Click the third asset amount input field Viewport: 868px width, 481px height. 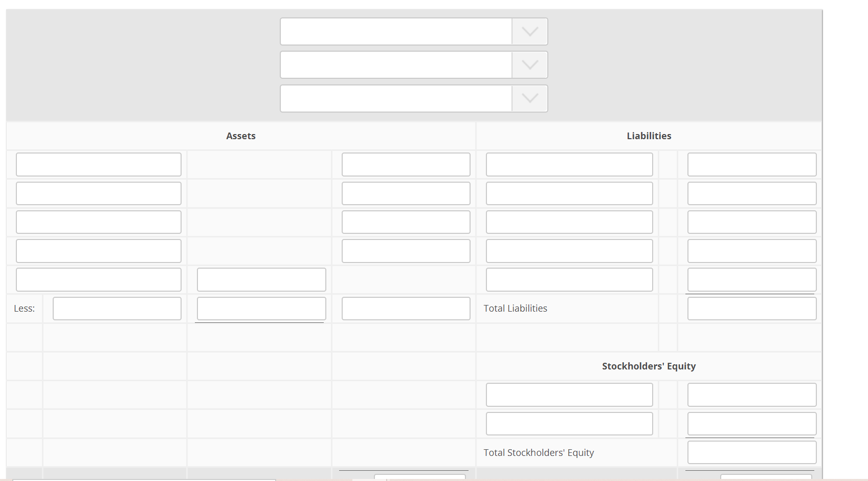(406, 222)
